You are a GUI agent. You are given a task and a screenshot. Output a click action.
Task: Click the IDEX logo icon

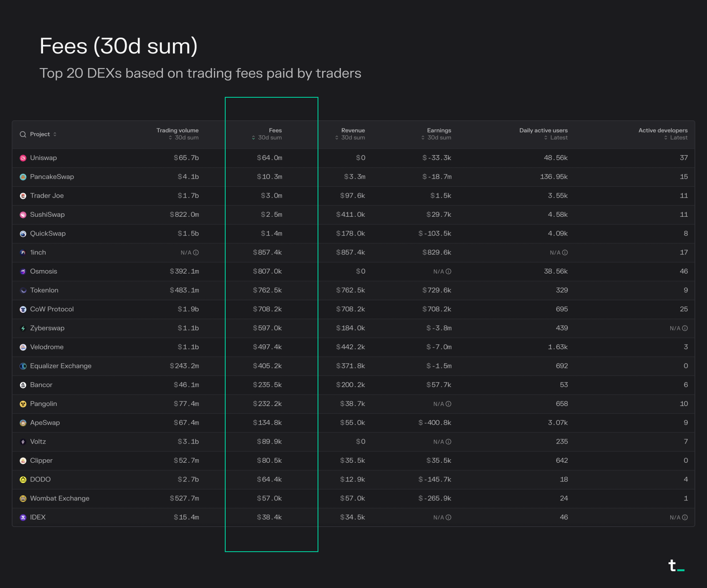click(23, 517)
